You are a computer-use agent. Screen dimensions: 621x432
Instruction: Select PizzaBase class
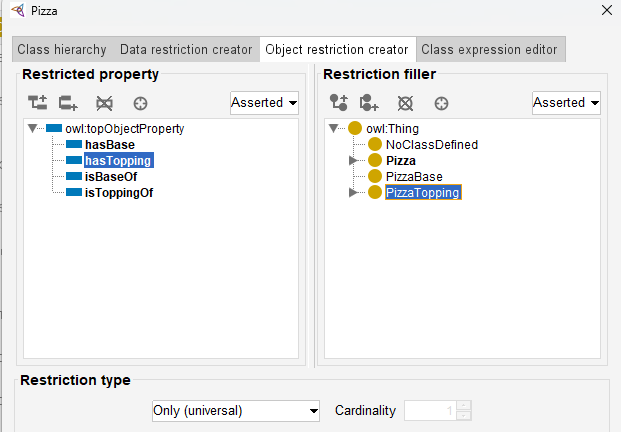[x=414, y=177]
